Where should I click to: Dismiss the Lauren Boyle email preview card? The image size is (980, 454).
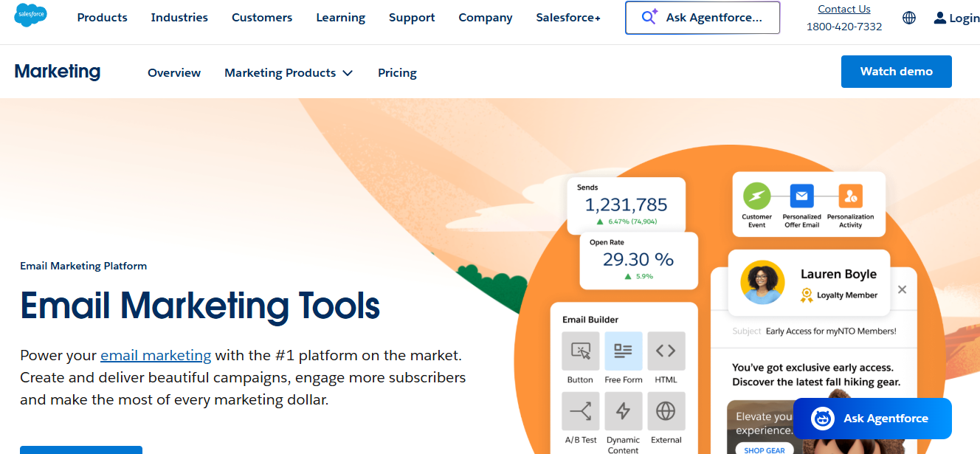(902, 289)
